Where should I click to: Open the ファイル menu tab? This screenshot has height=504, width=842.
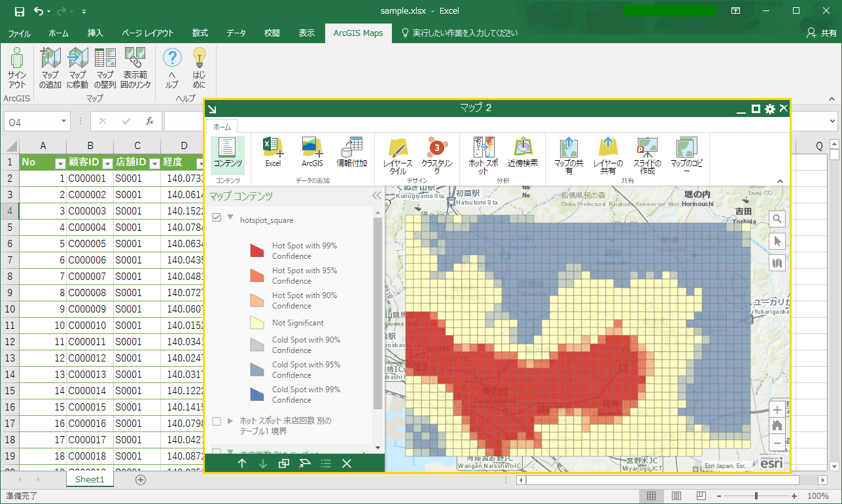[x=19, y=33]
